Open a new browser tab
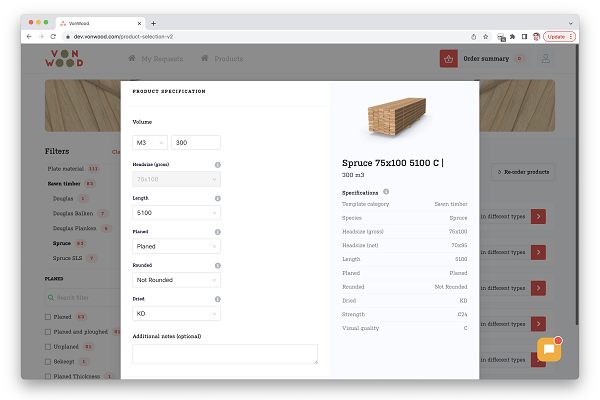The height and width of the screenshot is (400, 600). tap(153, 23)
